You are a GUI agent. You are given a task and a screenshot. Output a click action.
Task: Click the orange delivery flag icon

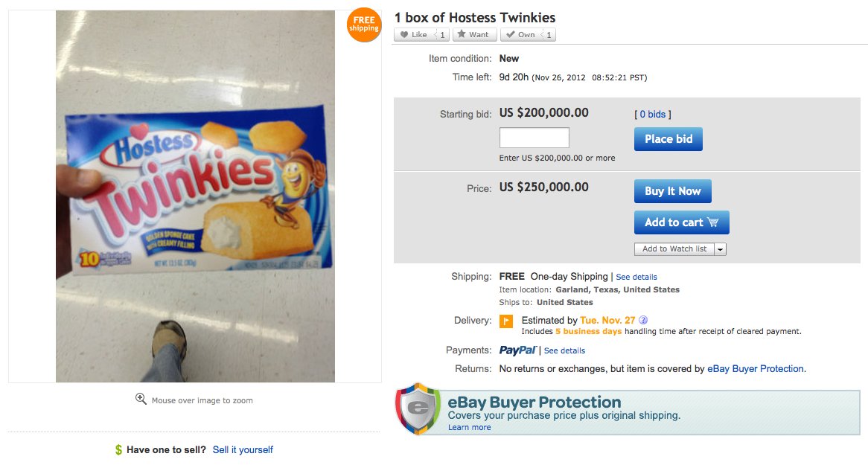pyautogui.click(x=505, y=321)
